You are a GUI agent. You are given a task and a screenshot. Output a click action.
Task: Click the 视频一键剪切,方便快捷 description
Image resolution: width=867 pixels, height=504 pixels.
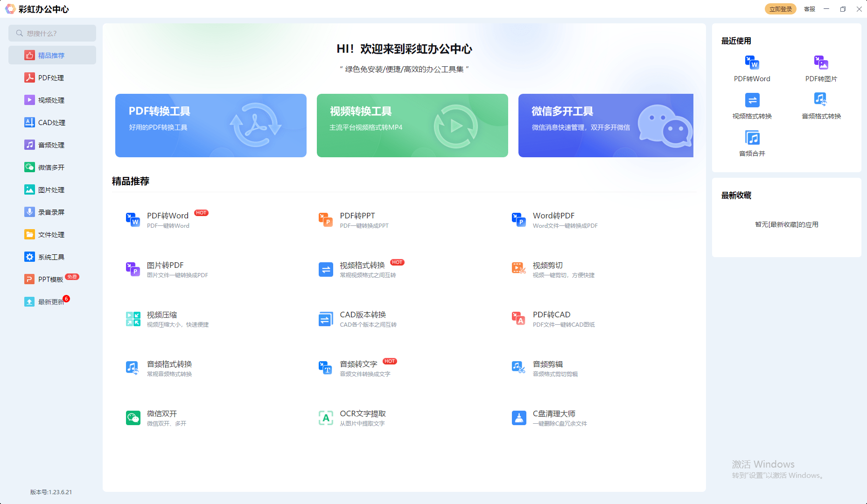564,275
